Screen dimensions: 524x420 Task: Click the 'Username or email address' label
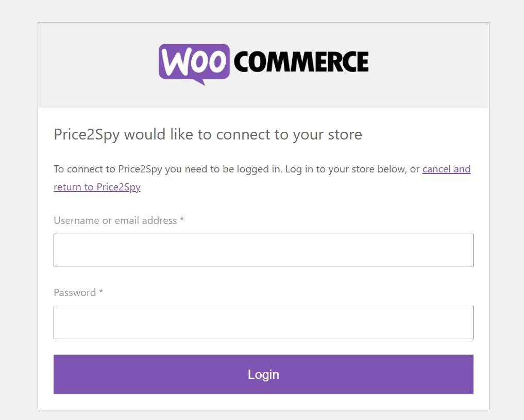115,221
